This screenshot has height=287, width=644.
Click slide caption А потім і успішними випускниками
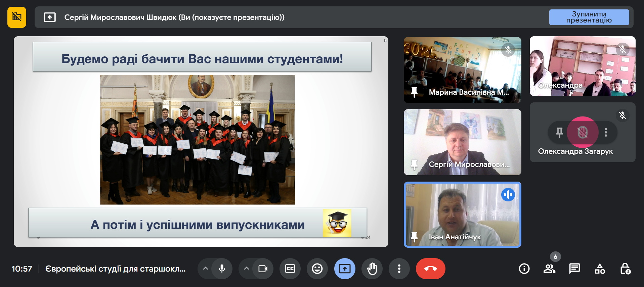point(198,225)
